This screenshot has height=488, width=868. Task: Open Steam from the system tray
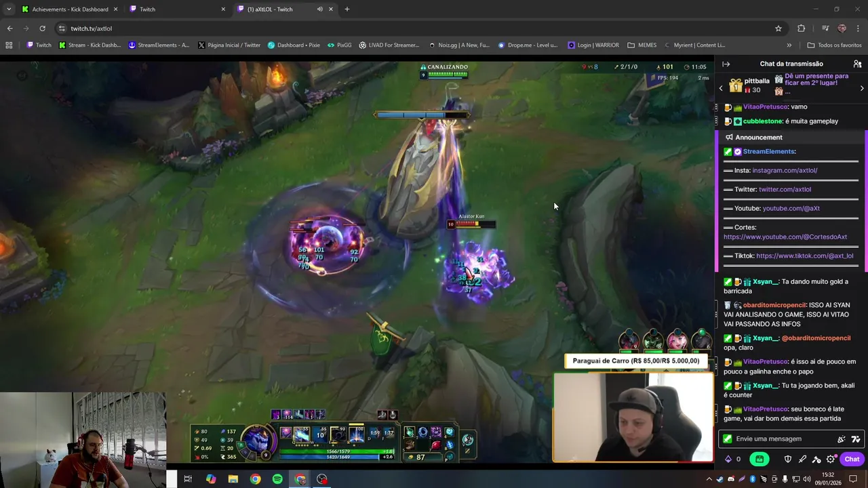point(720,479)
